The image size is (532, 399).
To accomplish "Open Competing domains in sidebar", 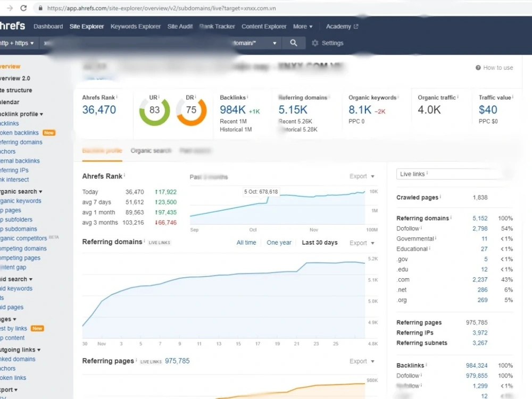I will click(x=23, y=248).
